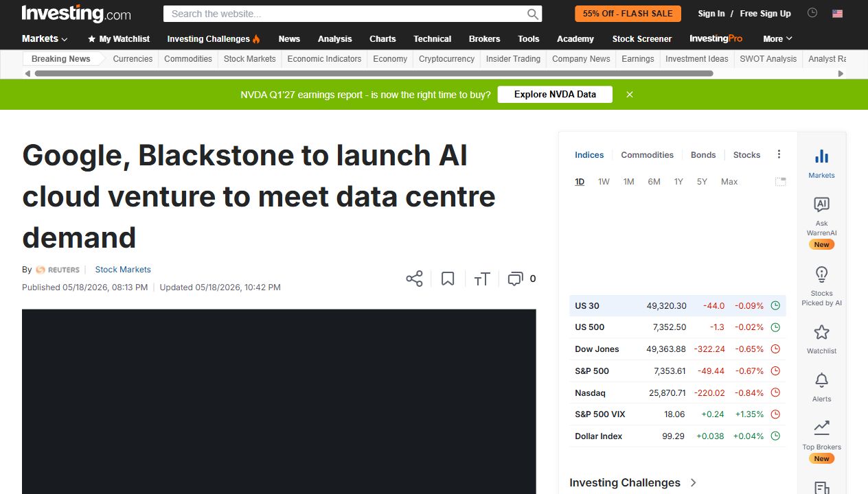
Task: Click the clock icon in Nasdaq row
Action: [775, 393]
